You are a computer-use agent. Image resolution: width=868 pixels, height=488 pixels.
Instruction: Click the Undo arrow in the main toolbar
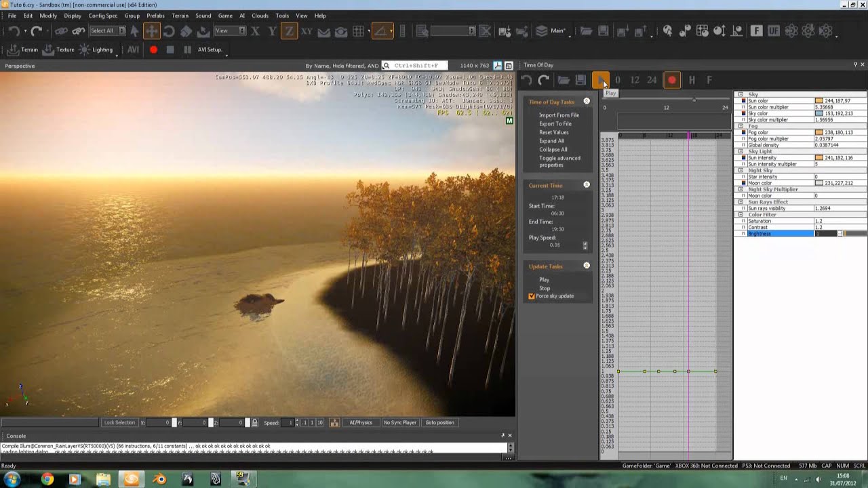[x=14, y=31]
